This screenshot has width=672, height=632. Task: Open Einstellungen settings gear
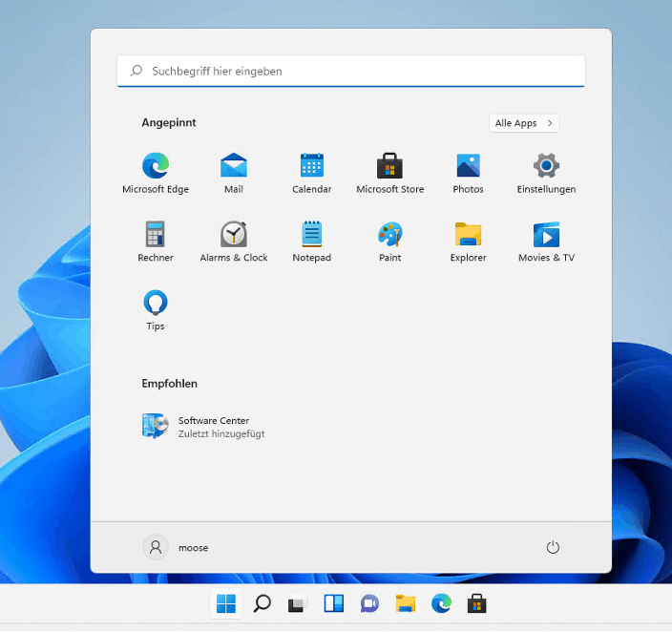tap(546, 173)
